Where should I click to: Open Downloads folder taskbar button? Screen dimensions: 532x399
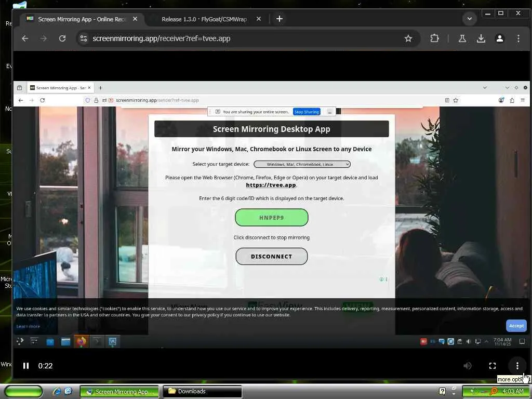click(203, 392)
